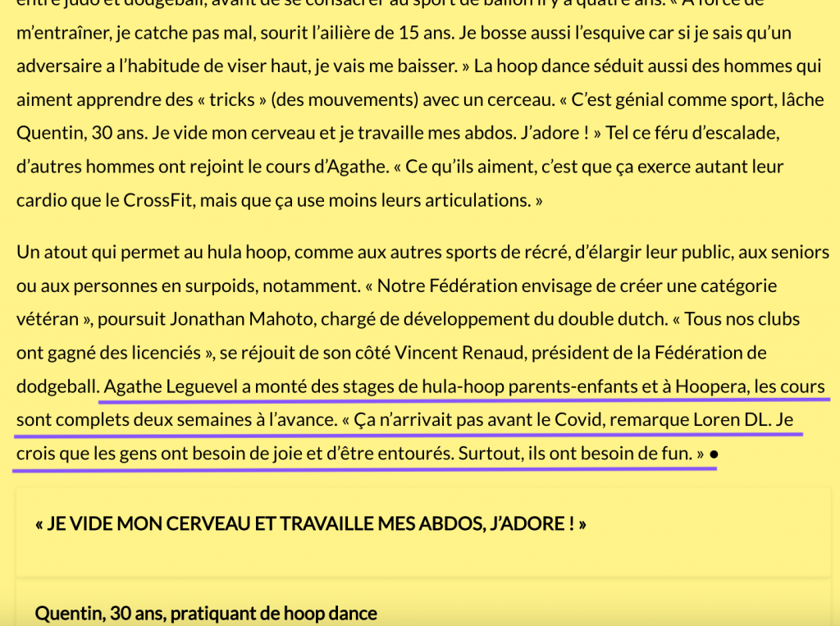Click the caption 'Quentin, 30 ans, pratiquant de hoop dance'
The width and height of the screenshot is (840, 626).
pos(206,613)
